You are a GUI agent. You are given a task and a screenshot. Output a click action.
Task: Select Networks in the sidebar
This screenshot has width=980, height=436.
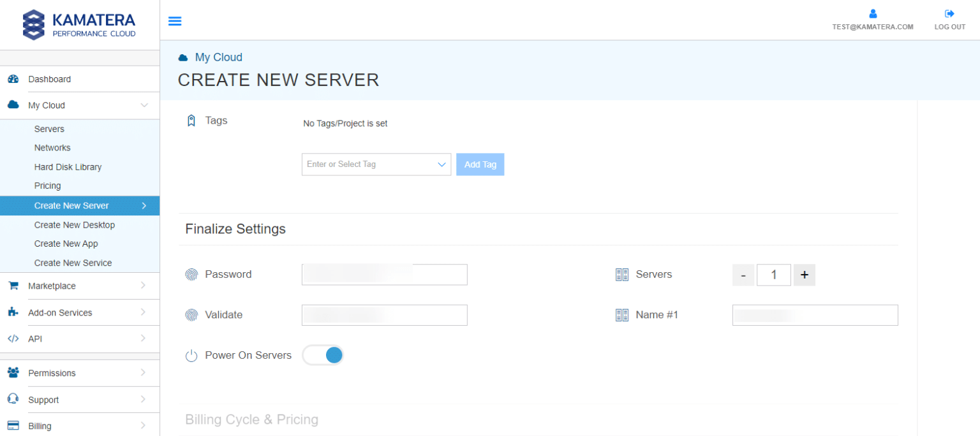pos(52,147)
